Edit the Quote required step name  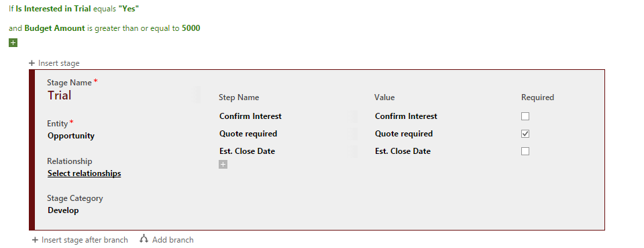coord(248,134)
